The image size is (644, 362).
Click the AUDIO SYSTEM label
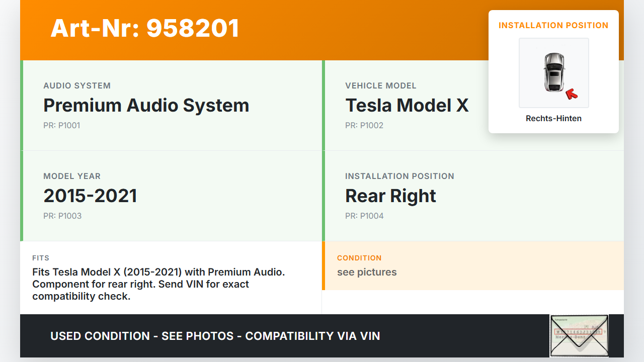point(77,86)
